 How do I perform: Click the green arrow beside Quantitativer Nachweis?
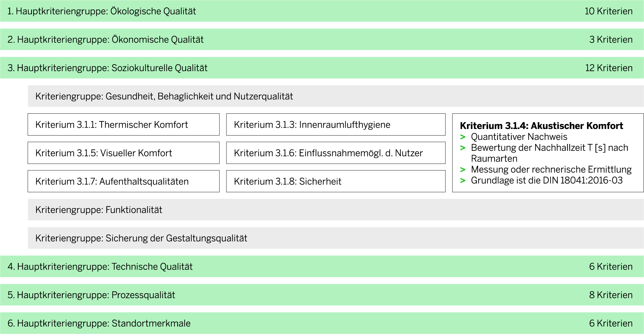[x=463, y=137]
